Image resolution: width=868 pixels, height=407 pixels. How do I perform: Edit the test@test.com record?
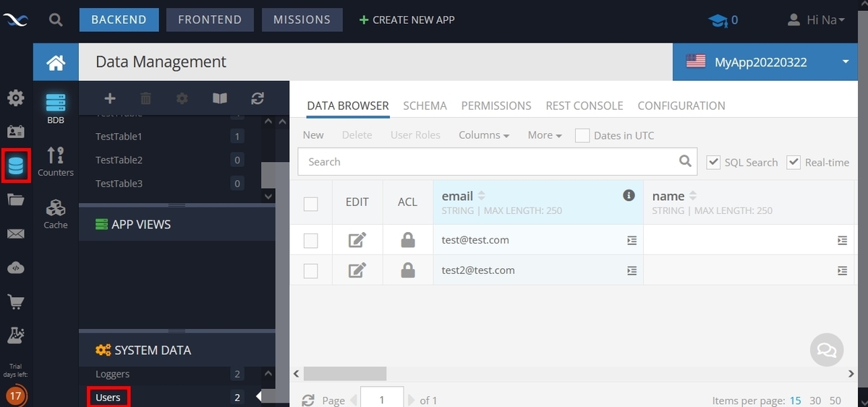(x=357, y=240)
